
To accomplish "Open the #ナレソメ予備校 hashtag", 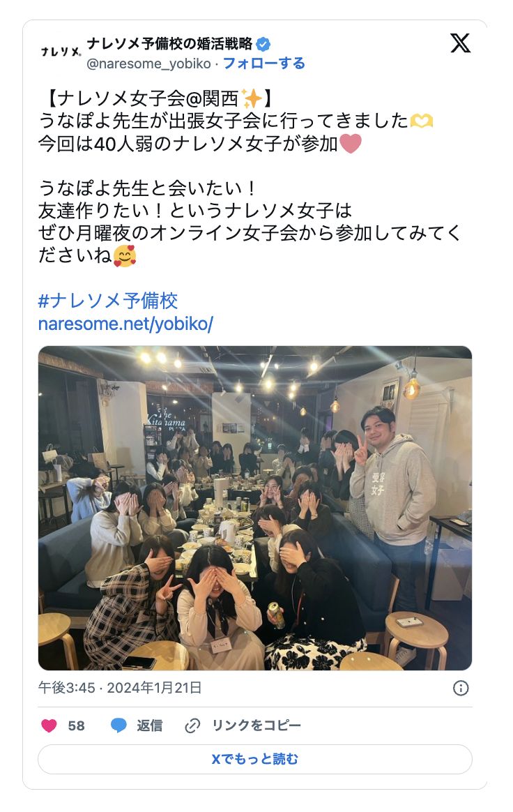I will point(107,301).
